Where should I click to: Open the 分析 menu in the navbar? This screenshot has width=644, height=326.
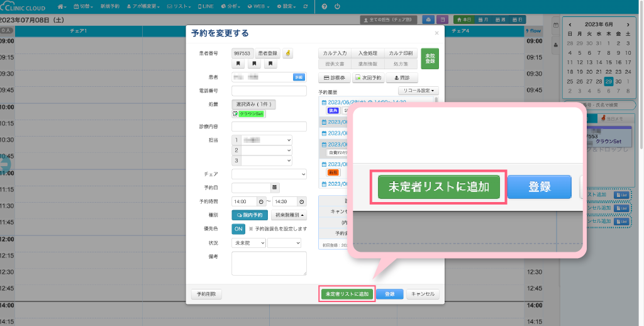(x=230, y=6)
